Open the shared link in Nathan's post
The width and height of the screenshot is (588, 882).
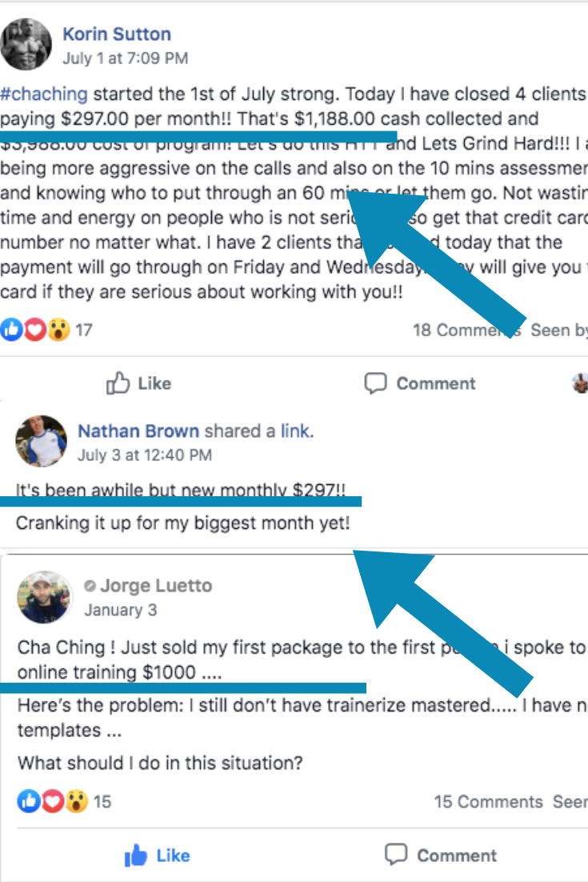(x=295, y=431)
